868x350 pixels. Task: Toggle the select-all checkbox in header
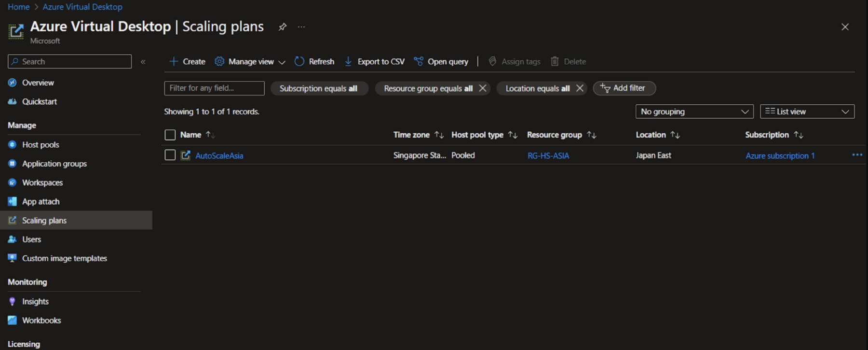(170, 135)
